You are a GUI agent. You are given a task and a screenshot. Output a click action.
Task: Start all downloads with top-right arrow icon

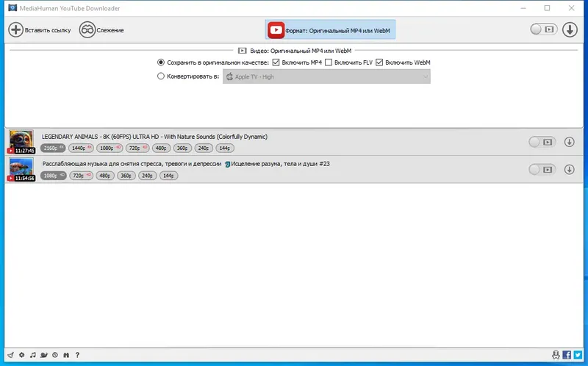[x=570, y=29]
